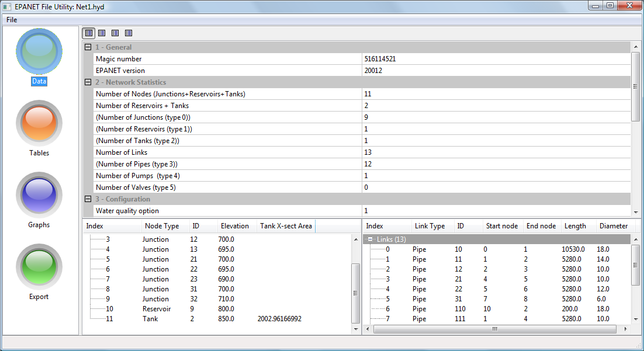The image size is (644, 351).
Task: Click the Tank X-sect Area column header
Action: 286,226
